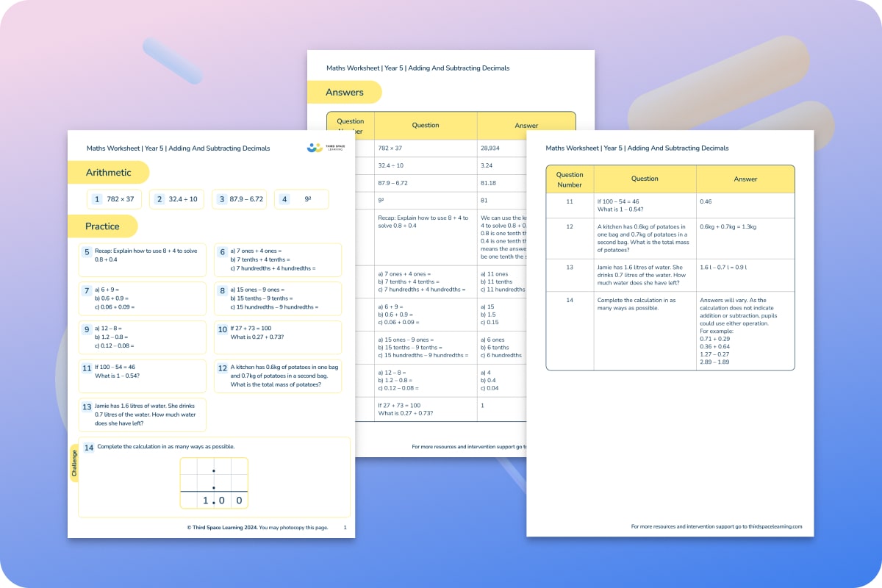
Task: Click the number 5 badge on the worksheet
Action: point(87,252)
